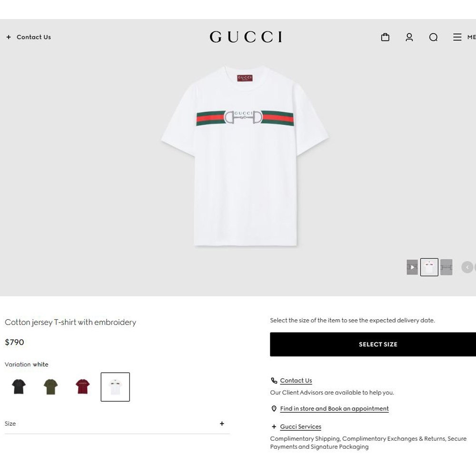
Task: Play the product video thumbnail
Action: click(x=412, y=267)
